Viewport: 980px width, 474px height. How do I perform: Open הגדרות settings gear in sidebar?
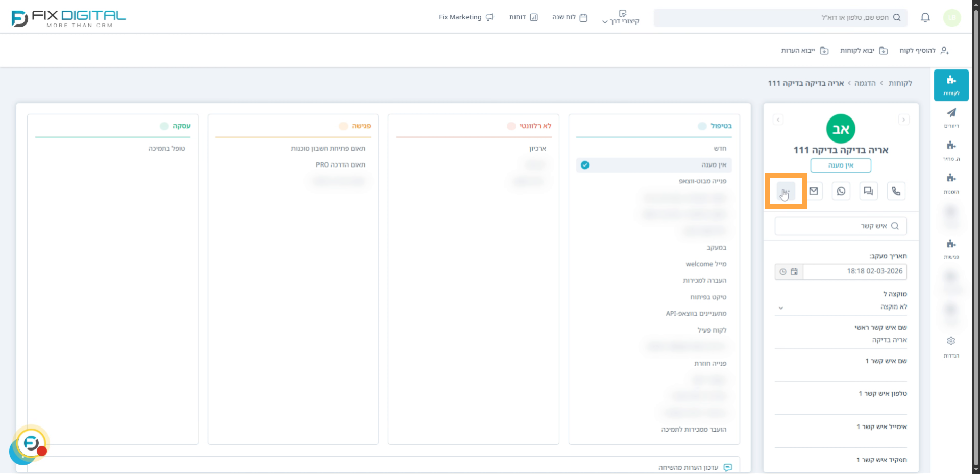pos(951,341)
